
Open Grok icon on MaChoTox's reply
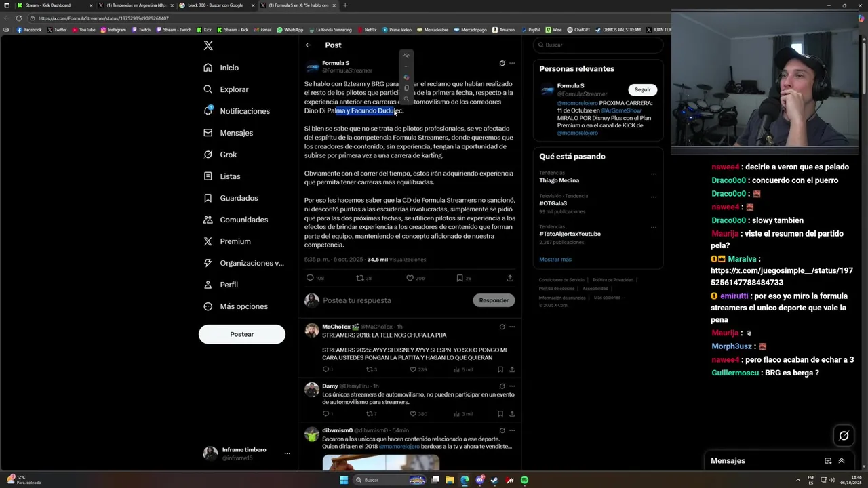(x=502, y=327)
